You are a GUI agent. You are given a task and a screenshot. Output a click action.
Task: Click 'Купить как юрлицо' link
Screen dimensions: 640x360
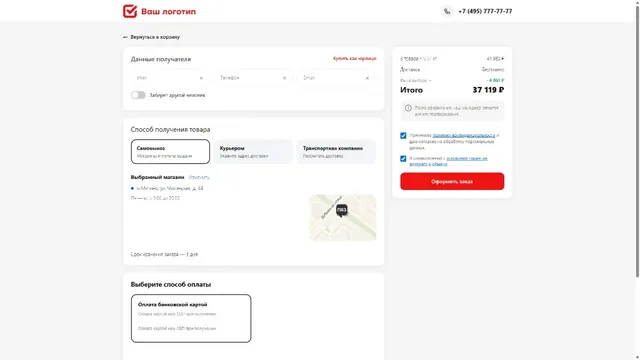(354, 59)
